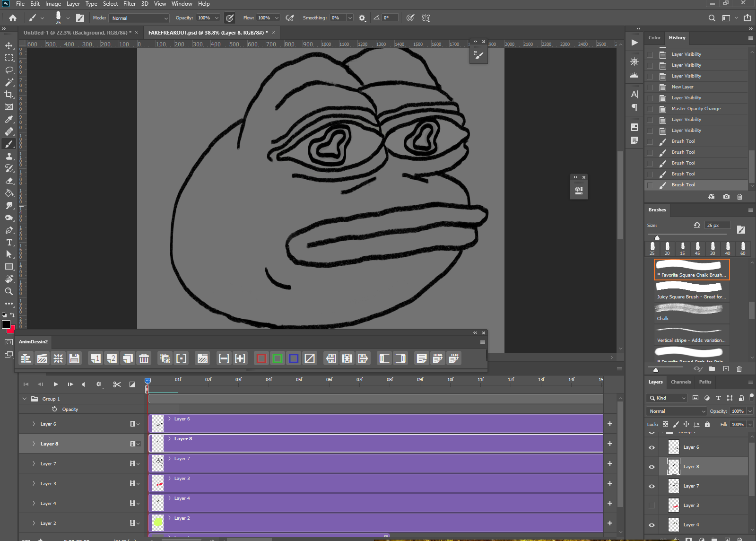Click the red square label in AnimDessin2

pos(261,358)
